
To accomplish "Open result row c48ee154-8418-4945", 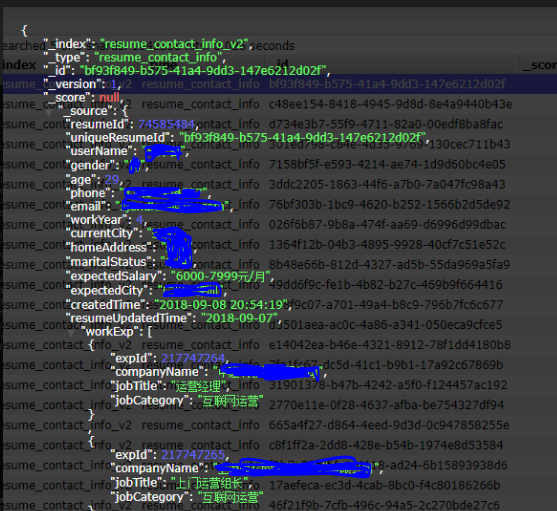I will pyautogui.click(x=280, y=104).
